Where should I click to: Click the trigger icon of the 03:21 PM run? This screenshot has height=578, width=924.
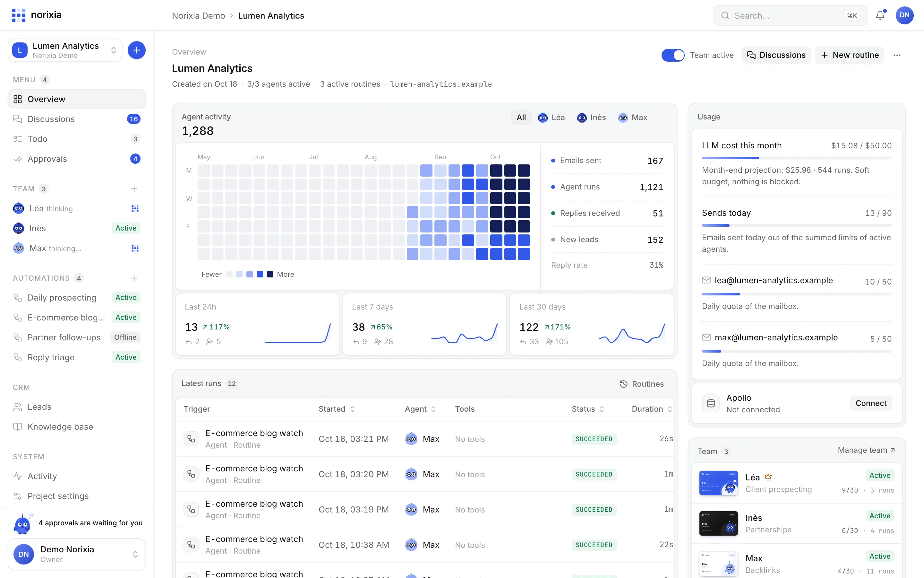tap(191, 439)
